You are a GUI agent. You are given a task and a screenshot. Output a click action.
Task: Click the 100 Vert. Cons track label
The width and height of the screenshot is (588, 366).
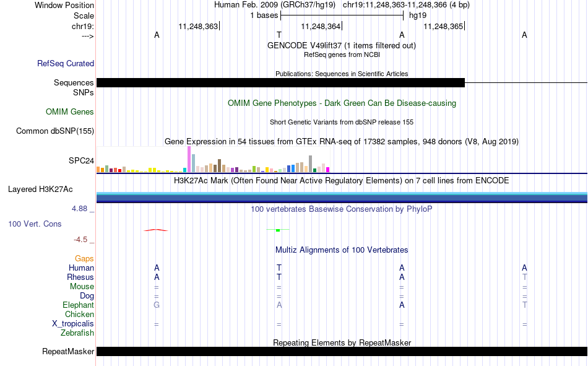35,224
